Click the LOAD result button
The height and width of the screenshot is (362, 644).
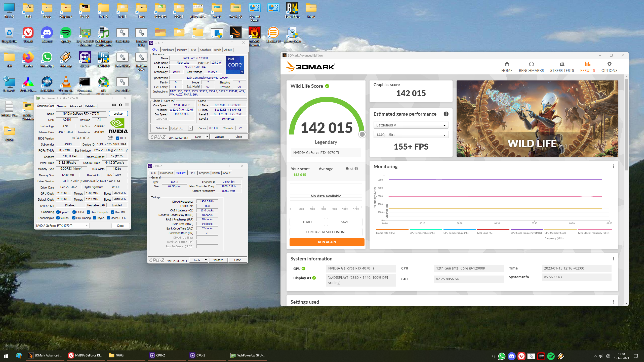pyautogui.click(x=307, y=222)
